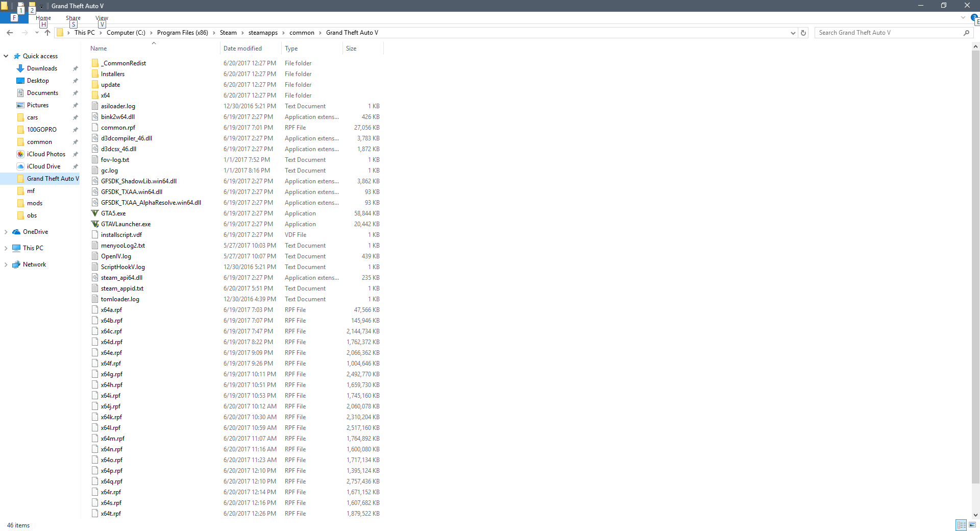The height and width of the screenshot is (531, 980).
Task: Click the common.rpf file icon
Action: click(95, 128)
